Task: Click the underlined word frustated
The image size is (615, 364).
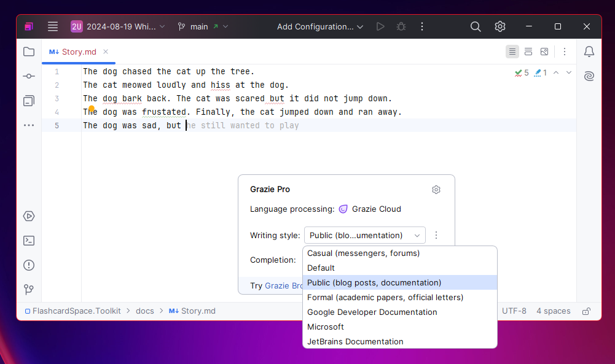Action: (x=164, y=112)
